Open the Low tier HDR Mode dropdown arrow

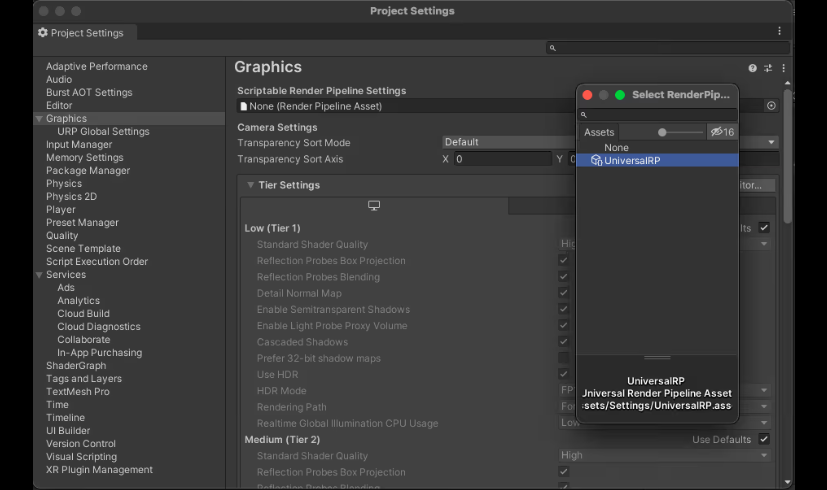coord(764,391)
